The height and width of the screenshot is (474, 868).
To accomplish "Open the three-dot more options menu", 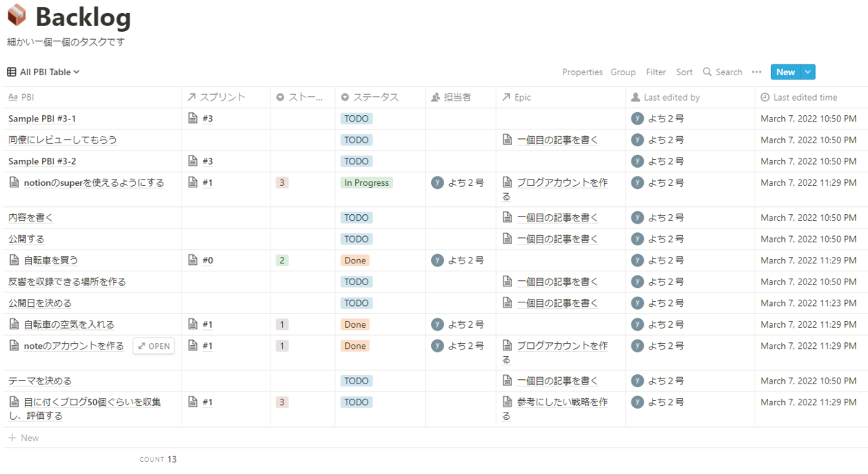I will (757, 72).
